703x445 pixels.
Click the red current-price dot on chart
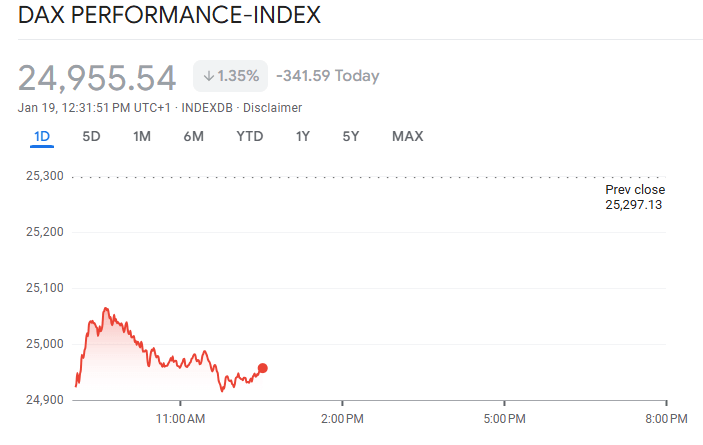tap(263, 368)
